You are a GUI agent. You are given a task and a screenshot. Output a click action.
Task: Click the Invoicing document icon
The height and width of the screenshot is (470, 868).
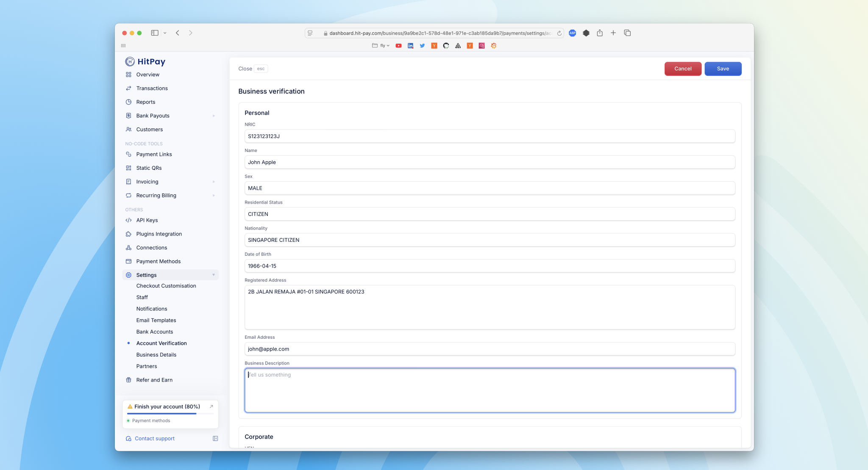point(128,182)
